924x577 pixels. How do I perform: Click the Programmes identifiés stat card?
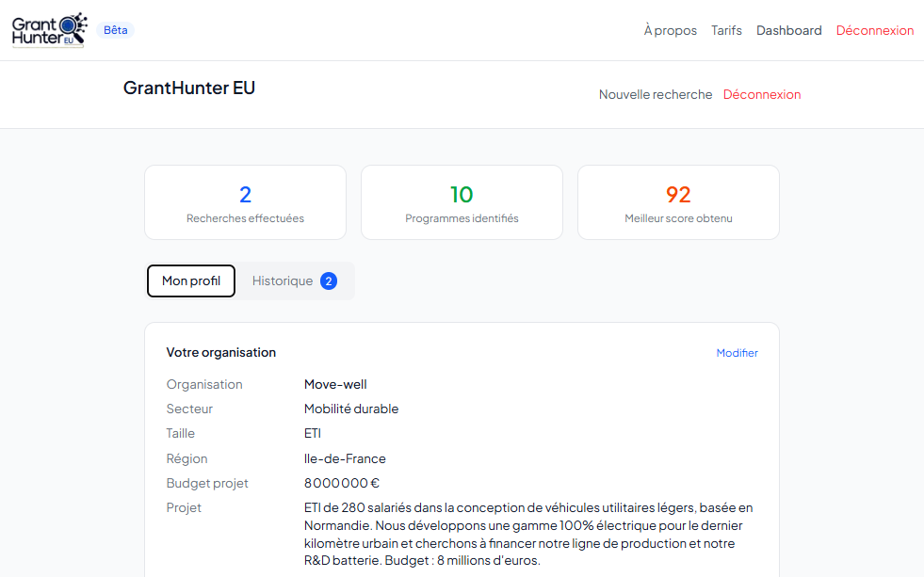click(462, 202)
